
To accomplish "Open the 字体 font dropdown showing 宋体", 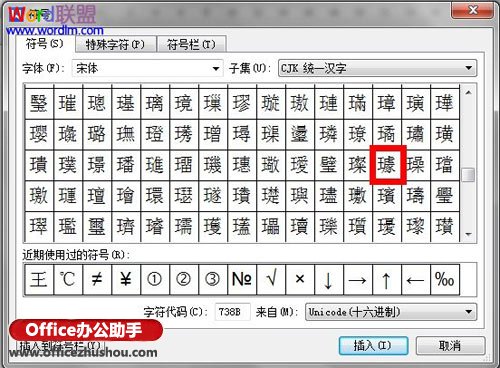I will click(x=147, y=69).
